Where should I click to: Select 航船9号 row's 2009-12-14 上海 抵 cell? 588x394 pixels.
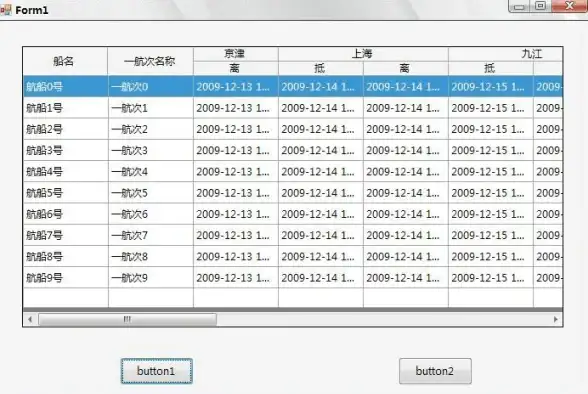pyautogui.click(x=321, y=278)
